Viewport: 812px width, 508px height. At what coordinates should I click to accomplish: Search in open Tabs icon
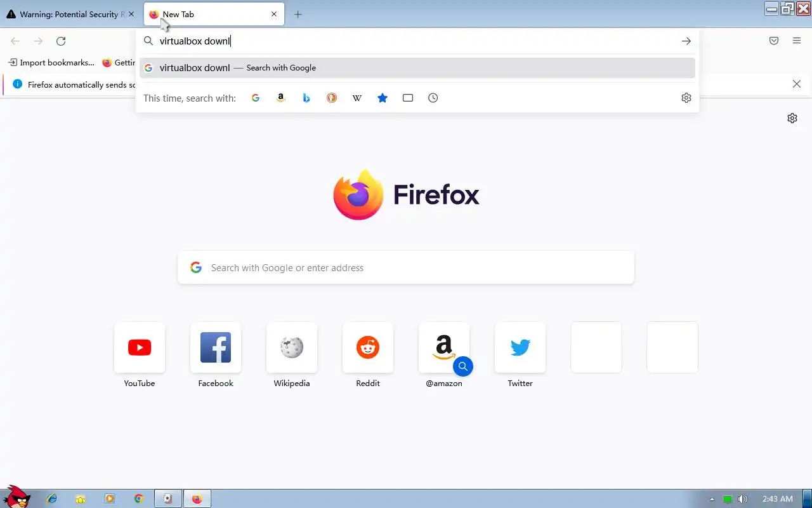pyautogui.click(x=408, y=98)
